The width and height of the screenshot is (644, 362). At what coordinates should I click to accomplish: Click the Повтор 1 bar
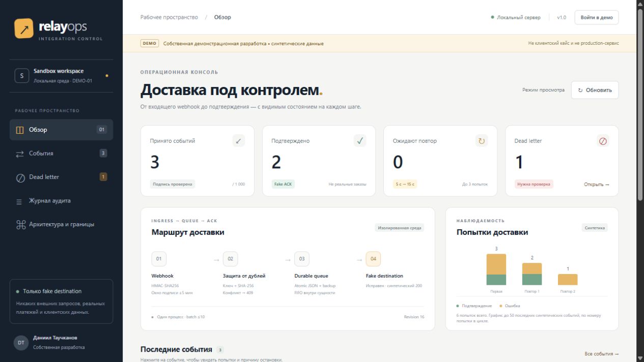tap(532, 274)
